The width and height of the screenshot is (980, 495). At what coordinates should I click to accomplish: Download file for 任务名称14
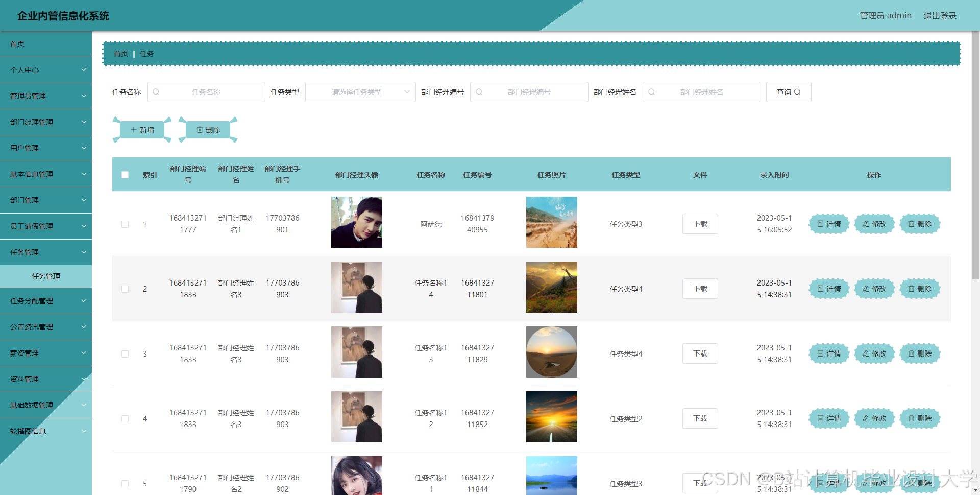[x=700, y=289]
